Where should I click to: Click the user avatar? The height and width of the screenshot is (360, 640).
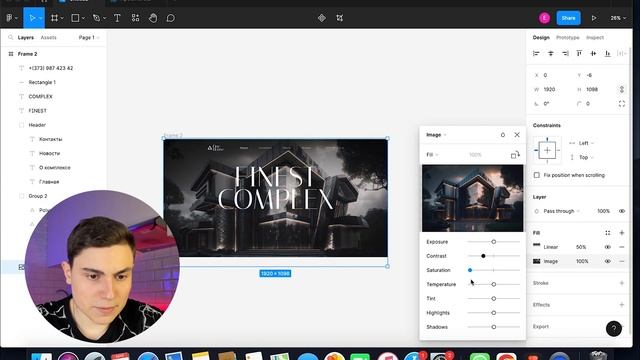pos(544,18)
